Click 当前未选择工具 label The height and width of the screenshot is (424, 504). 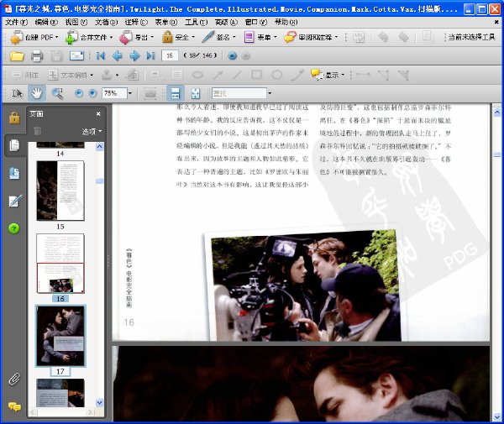pos(471,37)
